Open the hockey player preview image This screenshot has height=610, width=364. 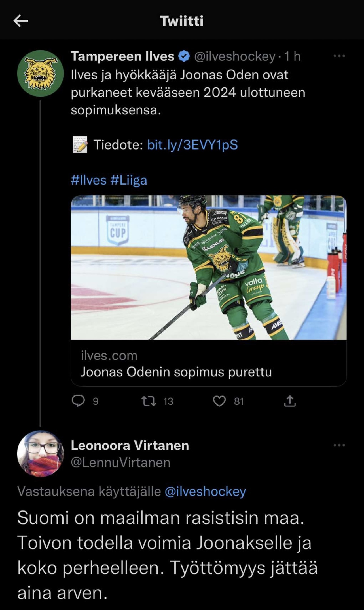pos(208,267)
